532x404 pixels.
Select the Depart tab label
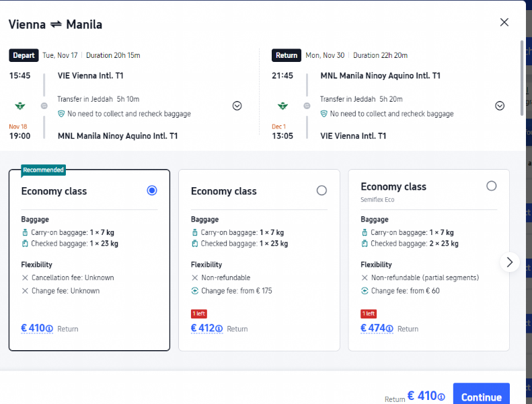click(24, 55)
